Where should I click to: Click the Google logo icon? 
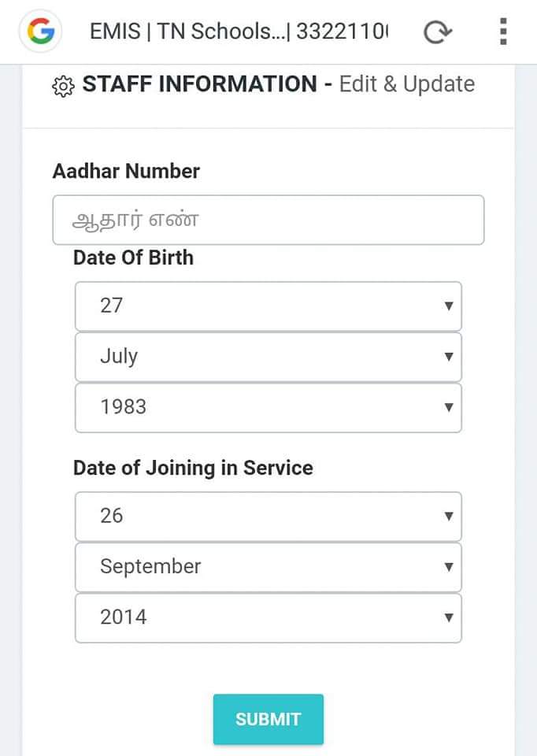40,31
